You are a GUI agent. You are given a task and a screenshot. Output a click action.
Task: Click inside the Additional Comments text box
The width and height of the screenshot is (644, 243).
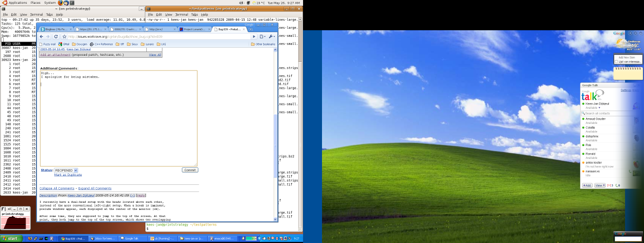coord(118,118)
